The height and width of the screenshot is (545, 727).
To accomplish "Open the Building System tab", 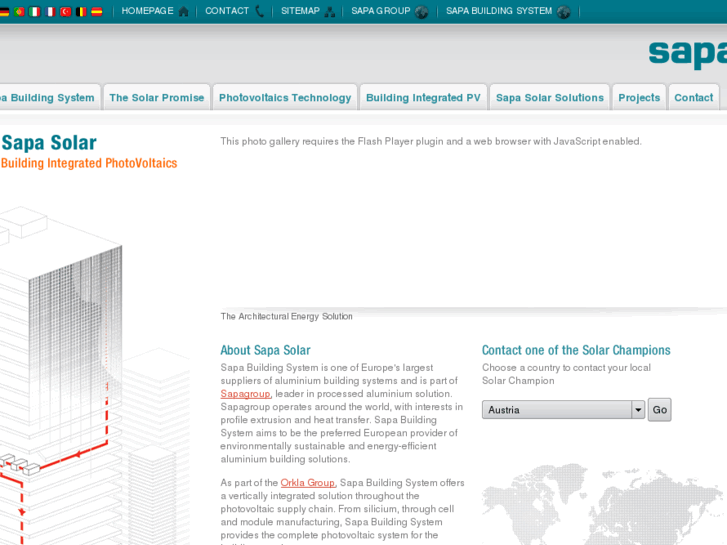I will [48, 97].
